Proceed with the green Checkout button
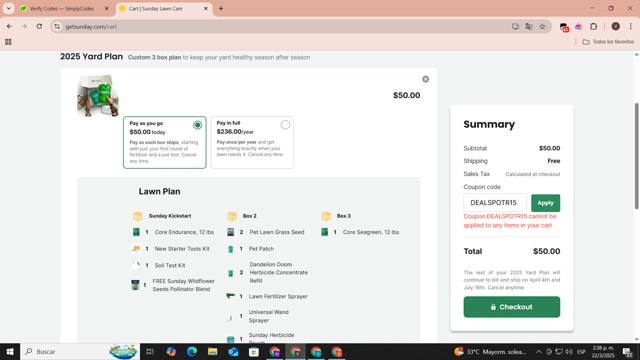This screenshot has width=640, height=360. (x=511, y=307)
